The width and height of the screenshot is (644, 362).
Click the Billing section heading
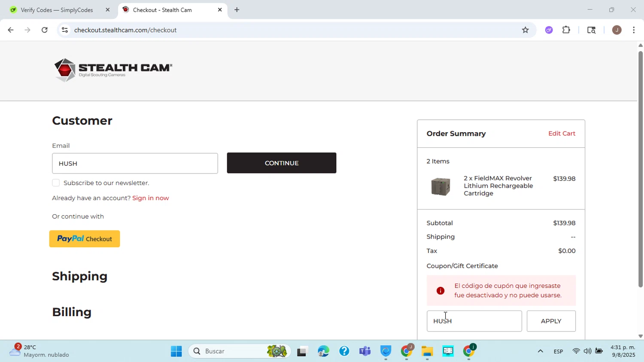point(72,312)
